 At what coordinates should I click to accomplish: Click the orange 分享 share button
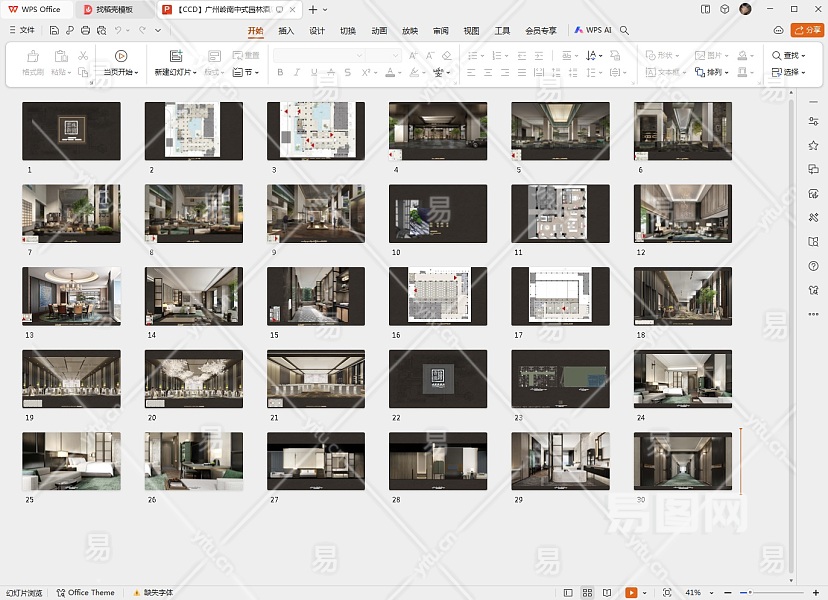[x=807, y=31]
